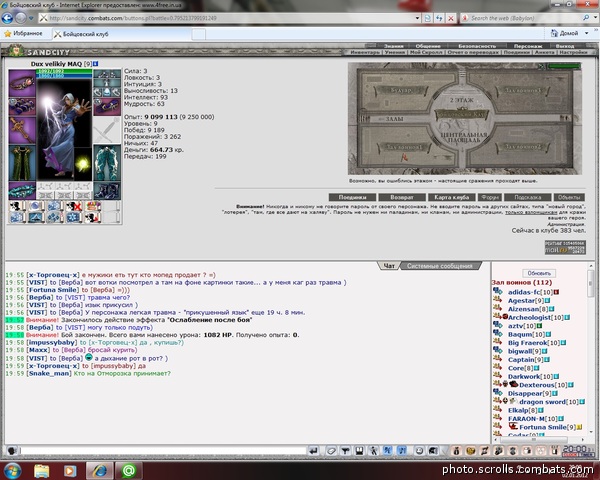Open the green robe armor slot
Viewport: 600px width, 480px height.
point(22,163)
